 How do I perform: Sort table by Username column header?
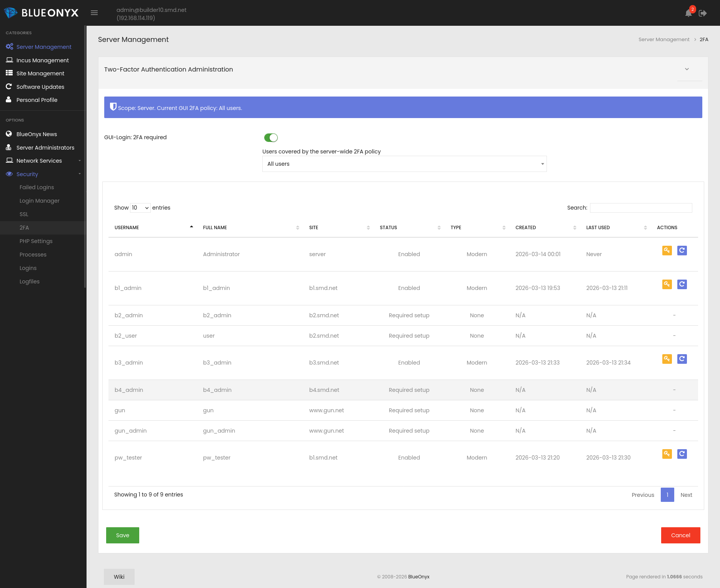click(127, 228)
